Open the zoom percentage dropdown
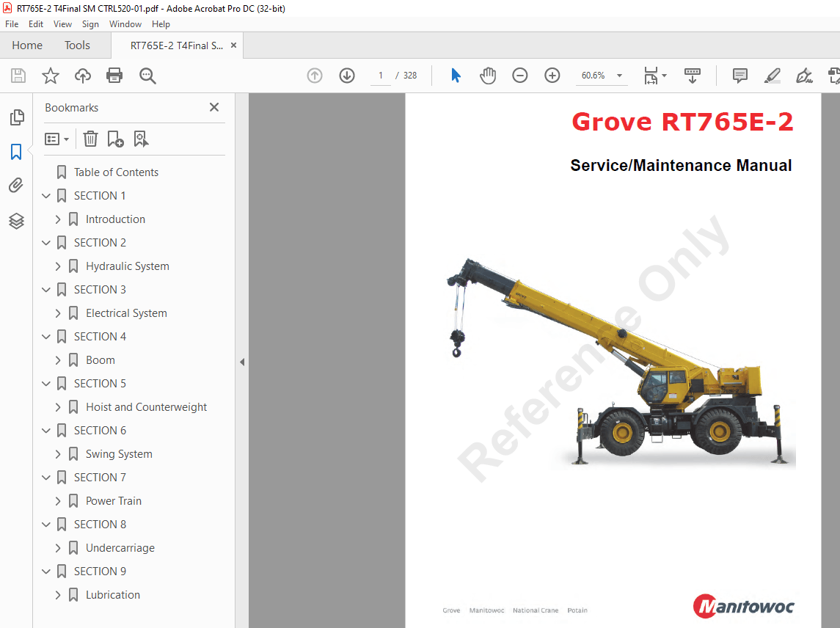840x628 pixels. tap(619, 76)
